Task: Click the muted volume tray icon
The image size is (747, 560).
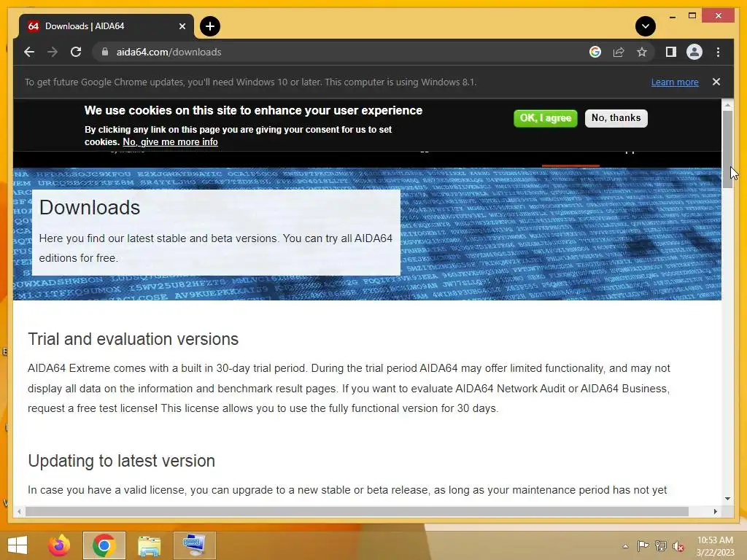Action: [x=678, y=546]
